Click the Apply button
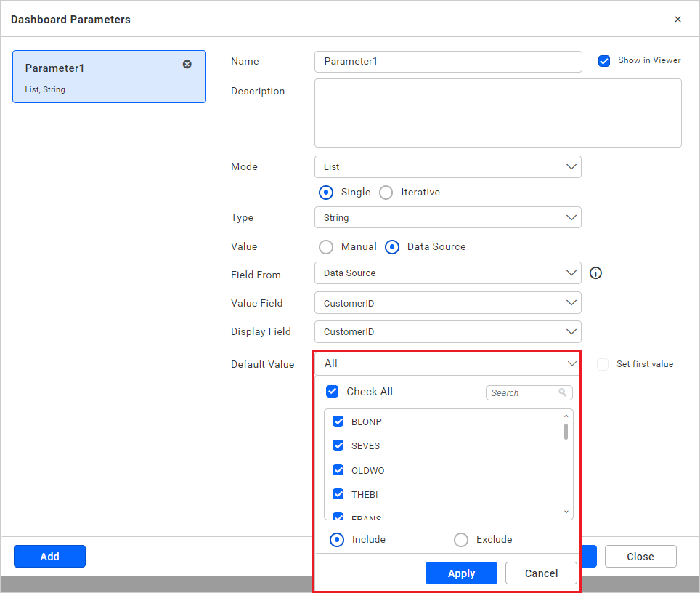 (461, 573)
